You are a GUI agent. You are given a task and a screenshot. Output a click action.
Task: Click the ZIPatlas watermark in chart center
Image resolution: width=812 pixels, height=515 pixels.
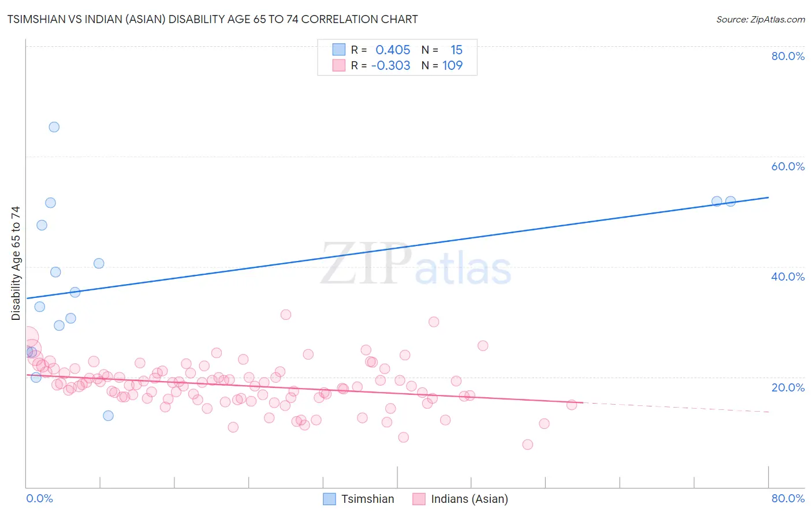point(416,265)
